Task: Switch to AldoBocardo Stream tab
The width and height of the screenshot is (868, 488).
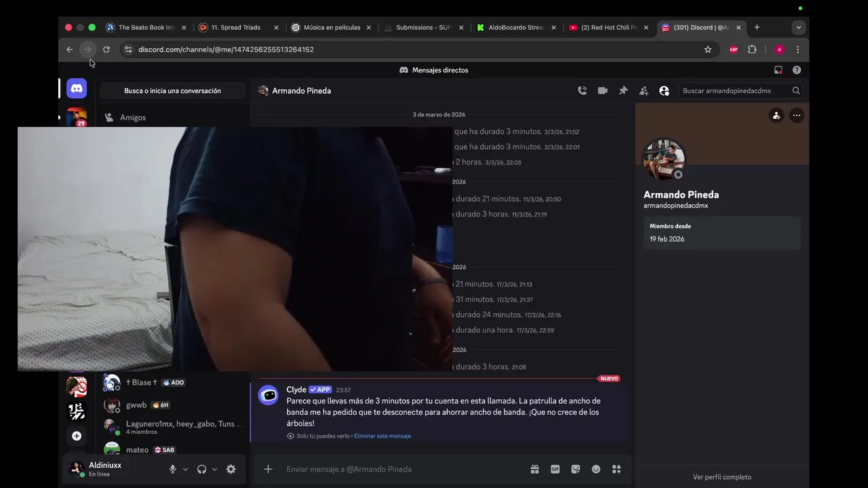Action: [x=516, y=28]
